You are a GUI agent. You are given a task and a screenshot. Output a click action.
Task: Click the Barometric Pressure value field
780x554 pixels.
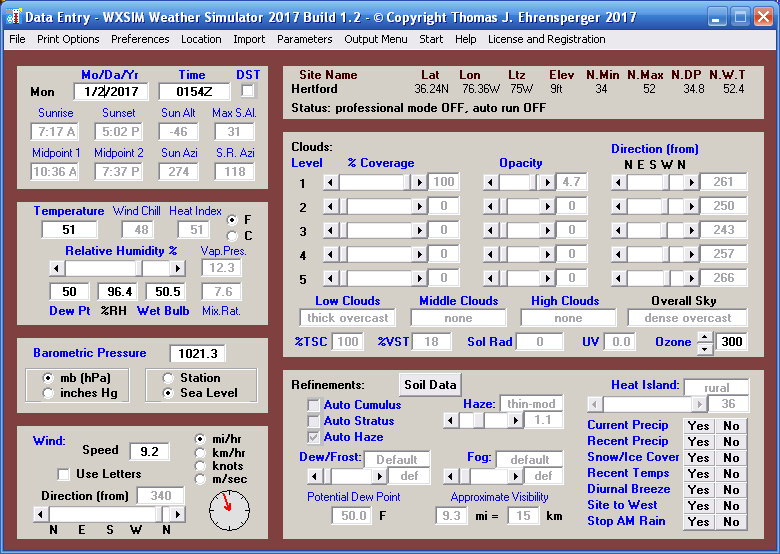[x=197, y=354]
